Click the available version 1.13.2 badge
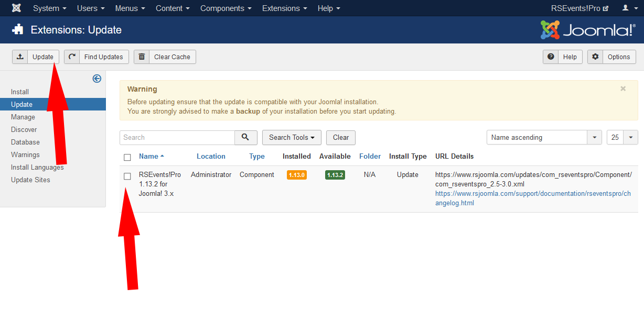The height and width of the screenshot is (332, 644). tap(335, 175)
